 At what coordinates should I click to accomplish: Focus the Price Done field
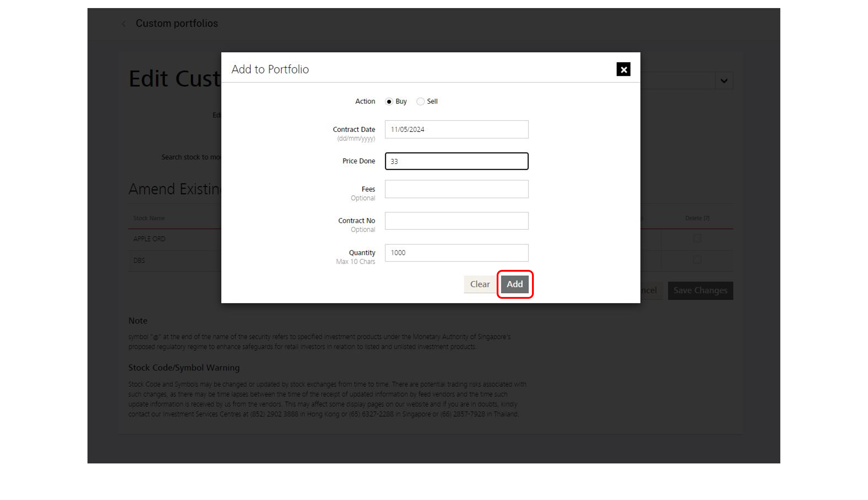[456, 161]
